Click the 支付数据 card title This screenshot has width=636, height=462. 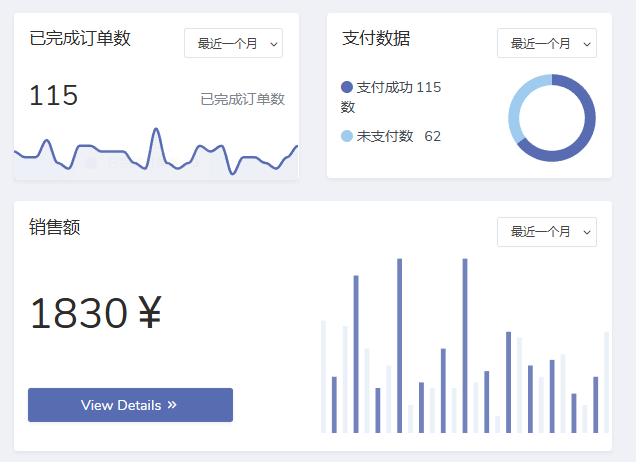(x=376, y=39)
